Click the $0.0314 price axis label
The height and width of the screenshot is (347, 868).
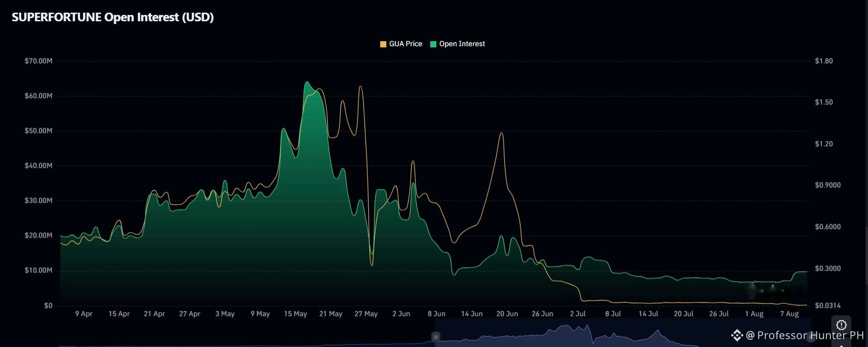(x=828, y=305)
